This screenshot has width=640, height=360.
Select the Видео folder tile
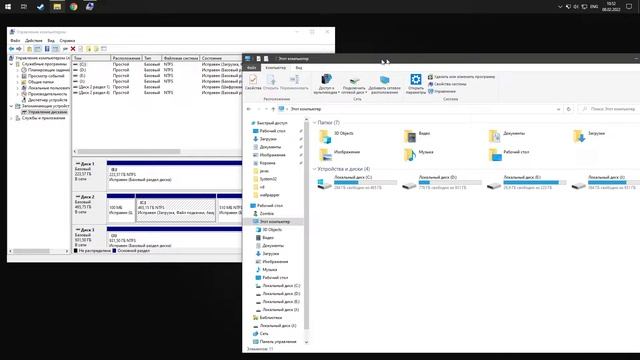tap(417, 136)
